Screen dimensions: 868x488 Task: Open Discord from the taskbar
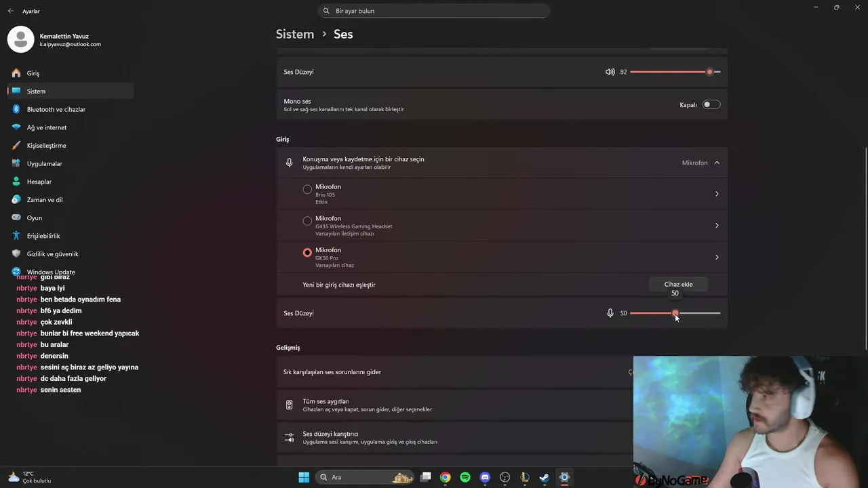pos(485,477)
